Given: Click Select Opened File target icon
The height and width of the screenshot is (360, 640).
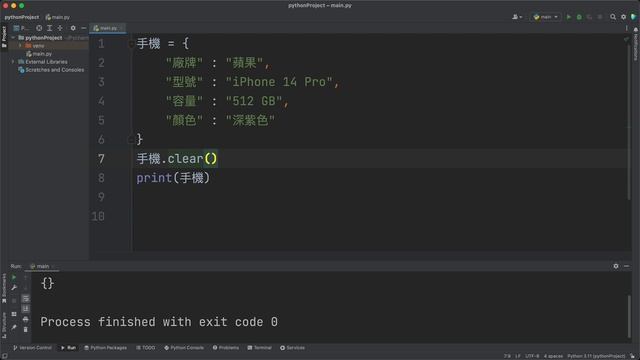Looking at the screenshot, I should coord(39,28).
